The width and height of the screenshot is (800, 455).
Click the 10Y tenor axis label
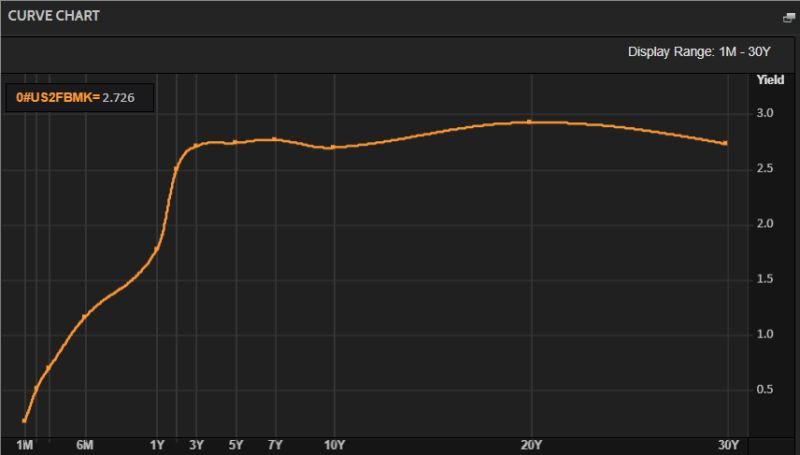(x=335, y=445)
